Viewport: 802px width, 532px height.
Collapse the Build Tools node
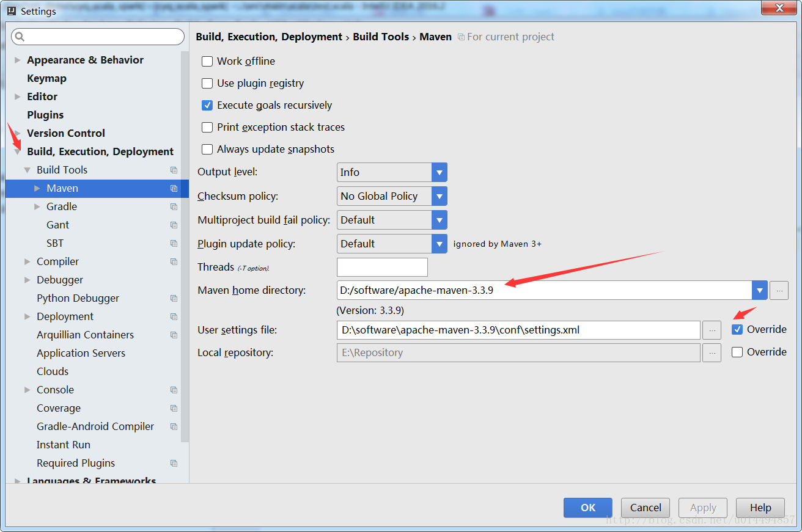[x=28, y=170]
